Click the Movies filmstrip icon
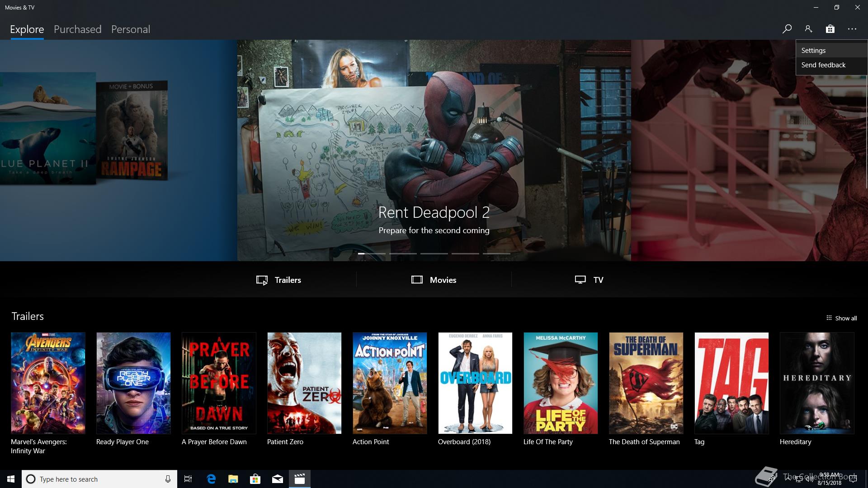 [417, 280]
